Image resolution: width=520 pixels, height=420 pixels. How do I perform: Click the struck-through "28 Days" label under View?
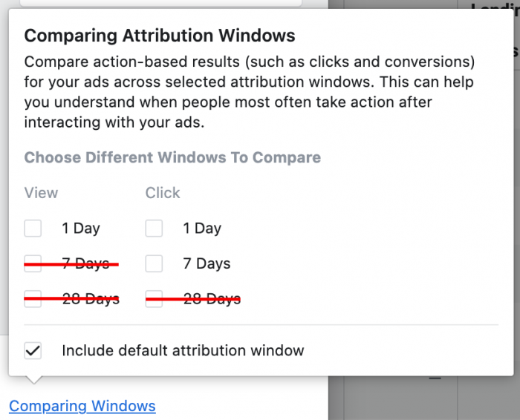click(x=90, y=299)
